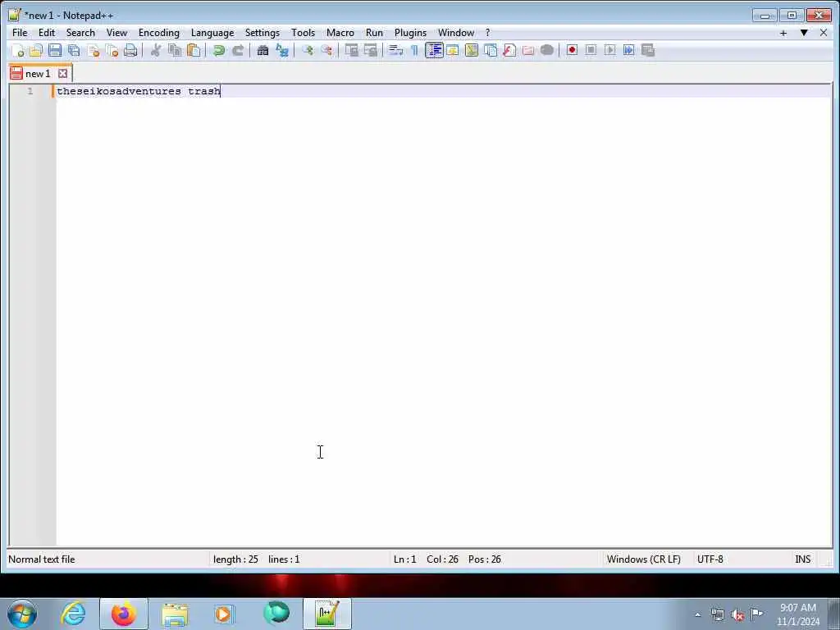Open the Macro menu

point(340,33)
